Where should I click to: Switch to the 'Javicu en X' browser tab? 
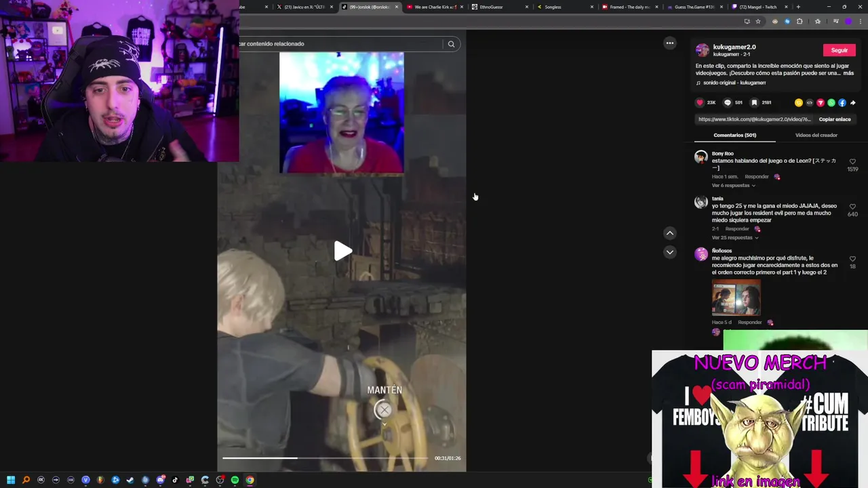coord(304,7)
